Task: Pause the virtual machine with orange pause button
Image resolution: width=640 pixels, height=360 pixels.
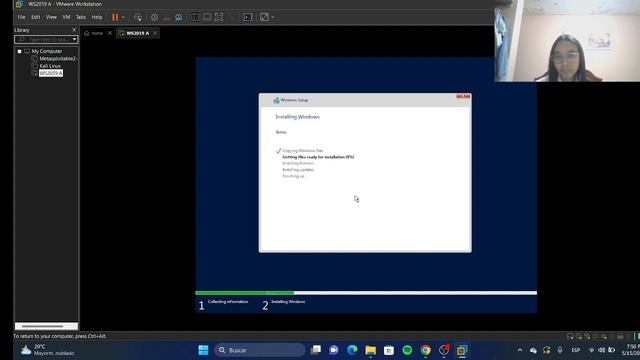Action: pyautogui.click(x=115, y=17)
